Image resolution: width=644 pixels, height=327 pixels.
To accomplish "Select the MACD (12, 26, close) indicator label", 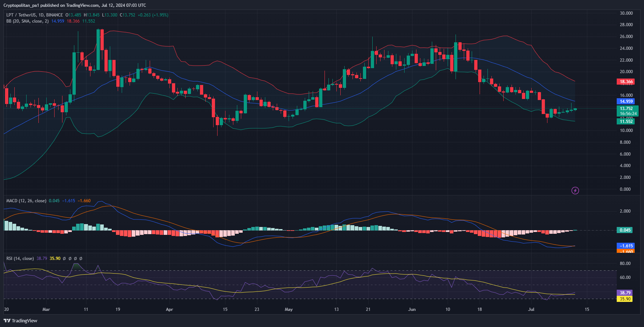I will (x=26, y=201).
